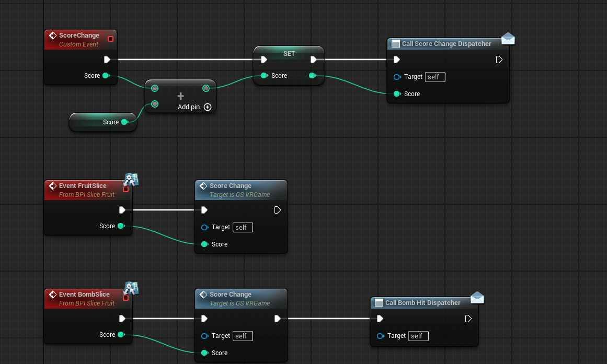Click the ScoreChange event red delegate pin
This screenshot has height=364, width=607.
tap(111, 39)
